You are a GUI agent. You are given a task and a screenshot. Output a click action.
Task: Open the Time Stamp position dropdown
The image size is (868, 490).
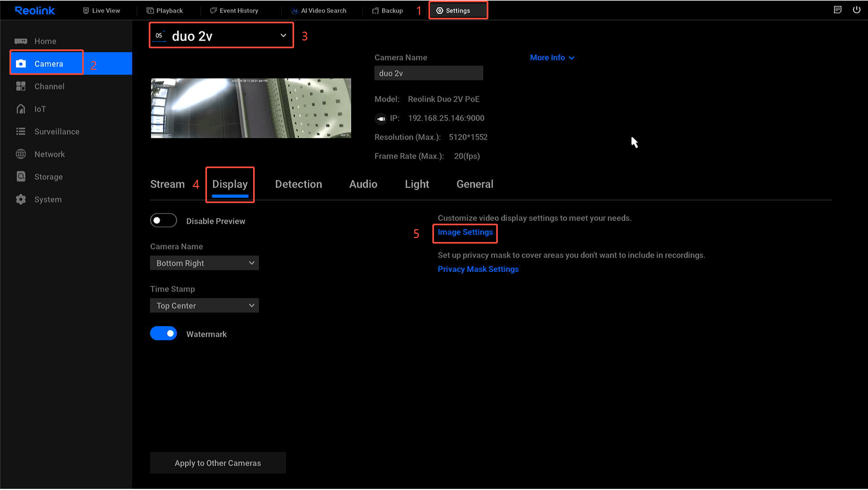click(x=204, y=306)
